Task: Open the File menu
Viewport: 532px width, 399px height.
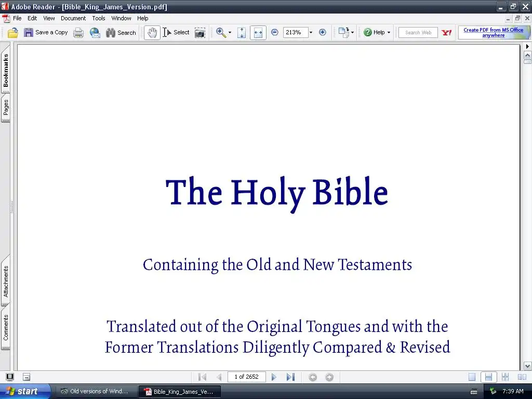Action: pos(17,18)
